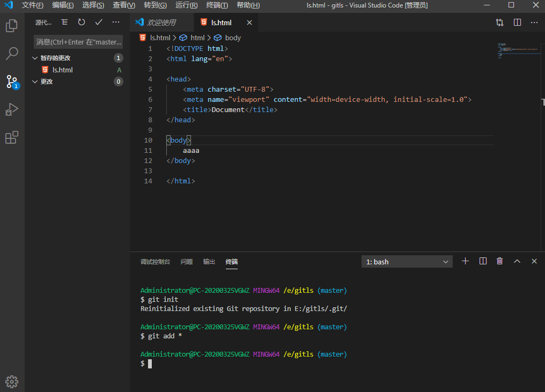Kill terminal using the trash icon

pos(500,261)
